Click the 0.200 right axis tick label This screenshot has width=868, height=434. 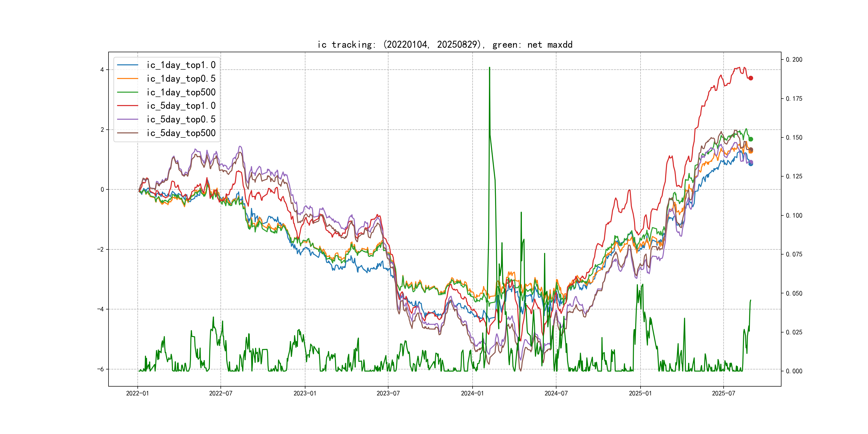[794, 60]
